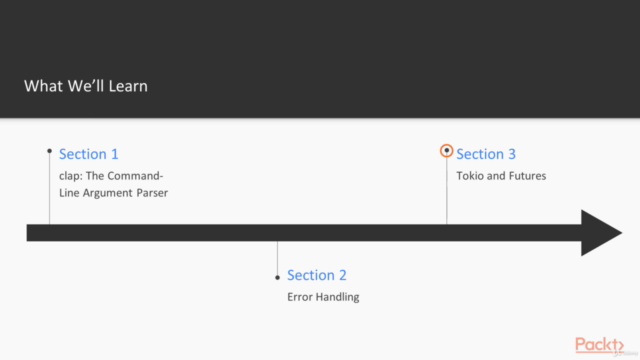Click the dot marker beside Section 2
Viewport: 640px width, 360px height.
(x=278, y=278)
